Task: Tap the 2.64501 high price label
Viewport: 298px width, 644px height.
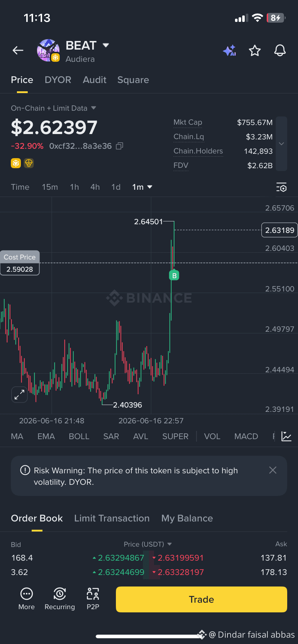Action: coord(149,222)
